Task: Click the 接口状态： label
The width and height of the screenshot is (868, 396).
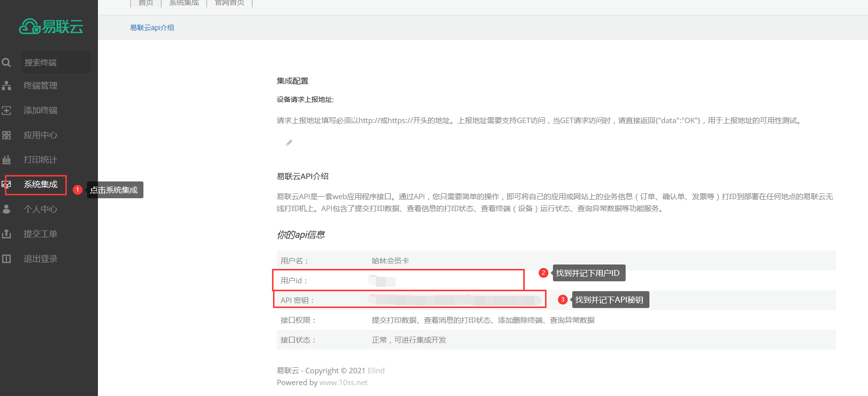Action: pos(298,340)
